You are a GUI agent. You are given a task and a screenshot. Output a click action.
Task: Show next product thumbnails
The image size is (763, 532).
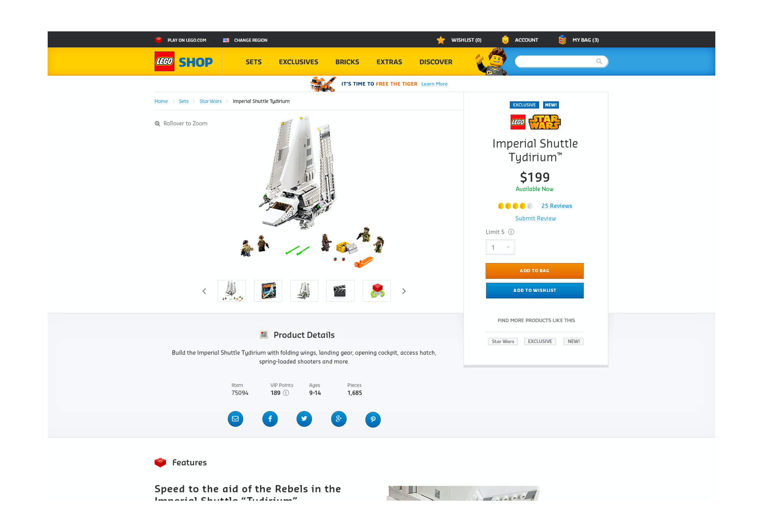[404, 291]
